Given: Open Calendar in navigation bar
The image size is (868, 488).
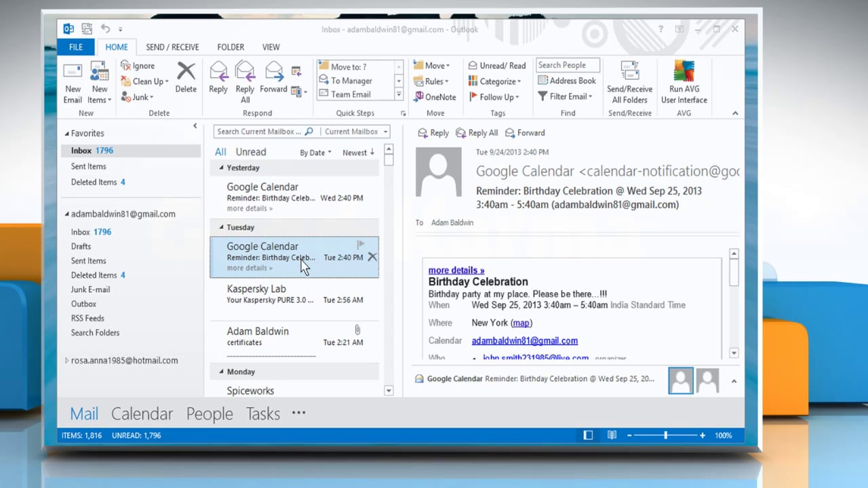Looking at the screenshot, I should (142, 413).
